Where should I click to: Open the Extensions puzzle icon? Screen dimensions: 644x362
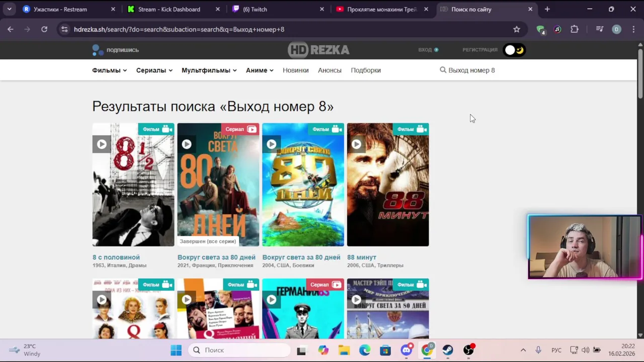point(575,29)
